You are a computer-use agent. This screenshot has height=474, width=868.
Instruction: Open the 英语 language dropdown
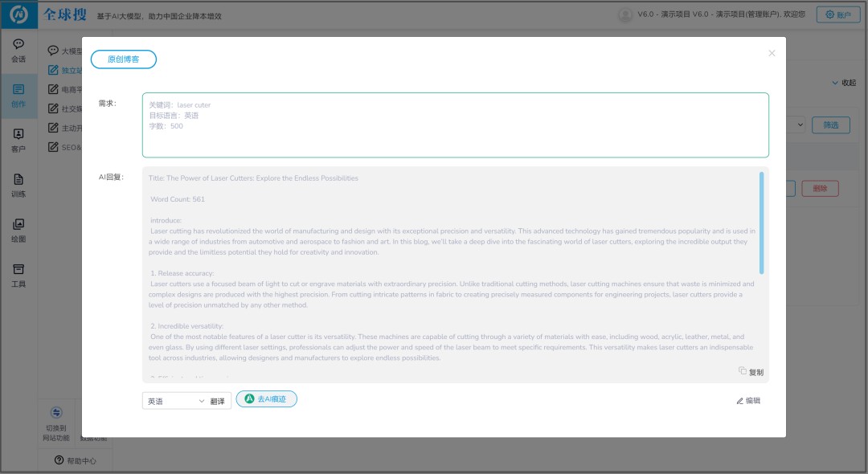pos(175,401)
